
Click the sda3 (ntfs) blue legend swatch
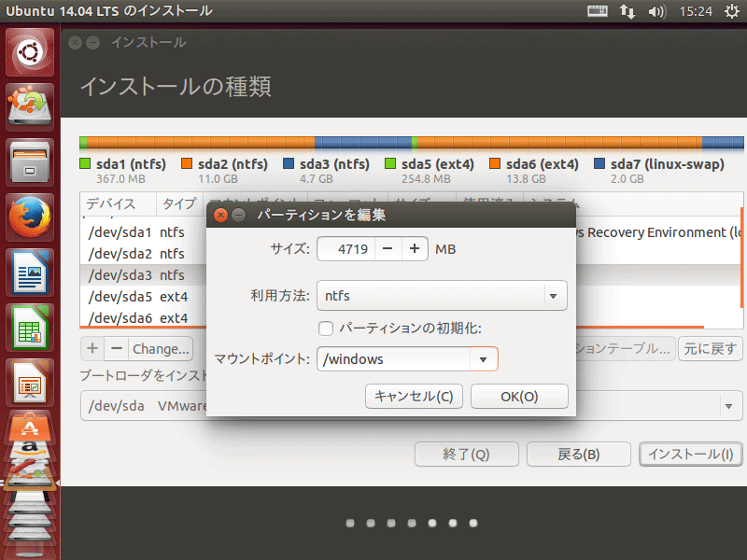289,164
